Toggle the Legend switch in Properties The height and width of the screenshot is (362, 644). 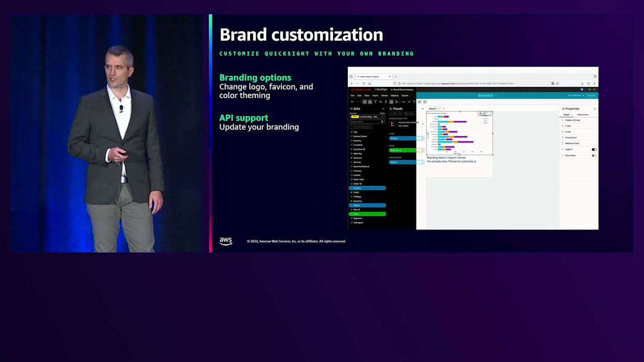point(594,149)
